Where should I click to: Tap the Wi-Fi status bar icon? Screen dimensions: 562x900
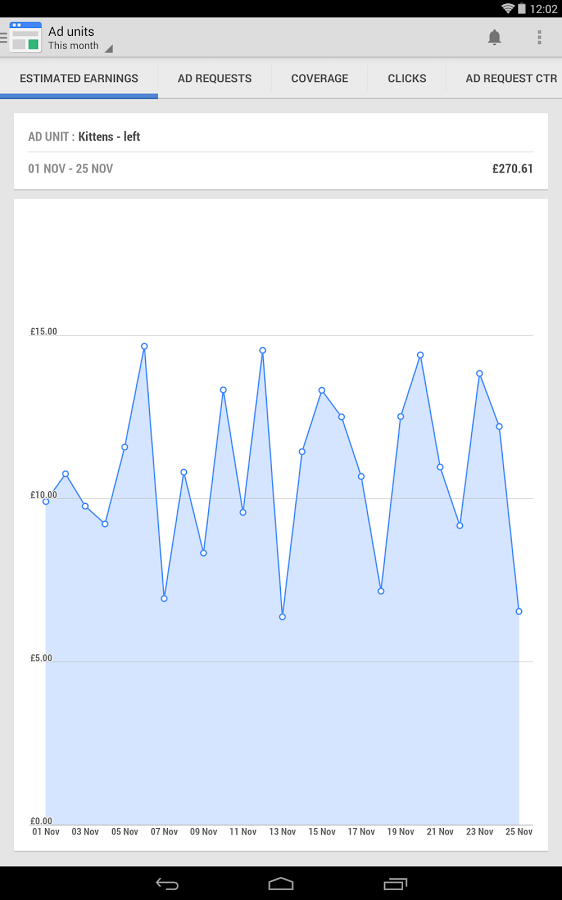(x=507, y=8)
